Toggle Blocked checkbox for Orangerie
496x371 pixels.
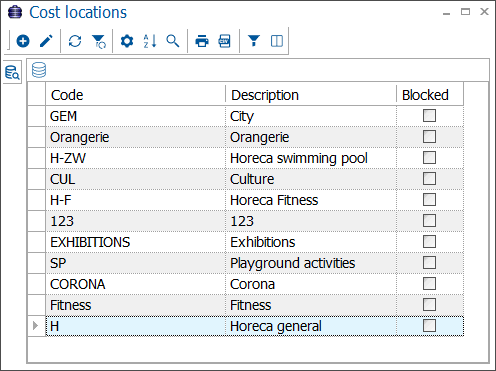point(429,137)
